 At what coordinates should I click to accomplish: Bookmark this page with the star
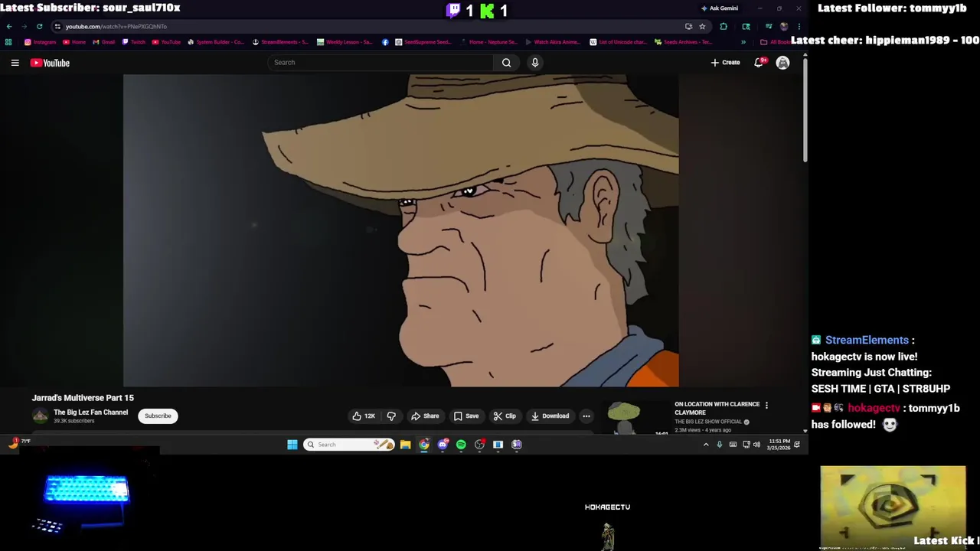pyautogui.click(x=702, y=27)
